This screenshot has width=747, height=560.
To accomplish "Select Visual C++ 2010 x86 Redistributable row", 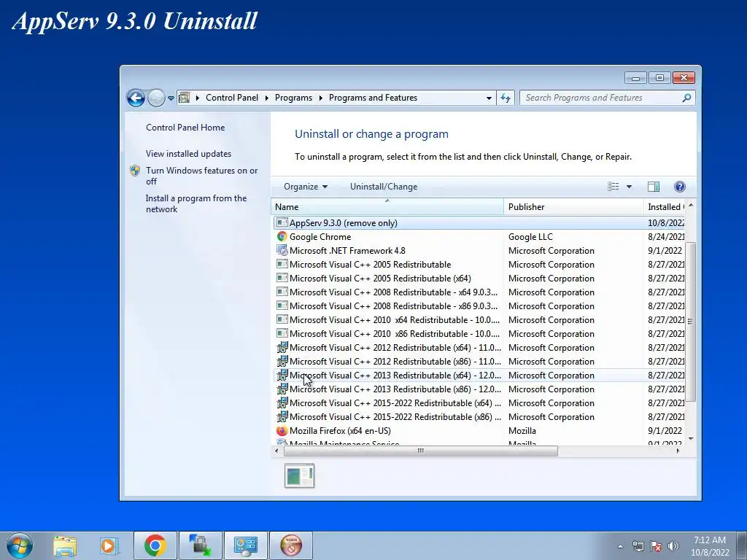I will 479,333.
